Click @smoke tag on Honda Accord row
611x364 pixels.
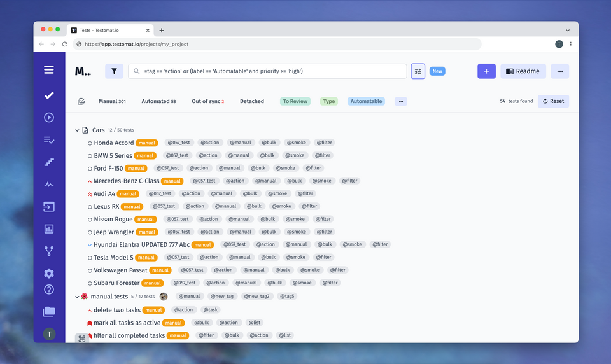[297, 143]
